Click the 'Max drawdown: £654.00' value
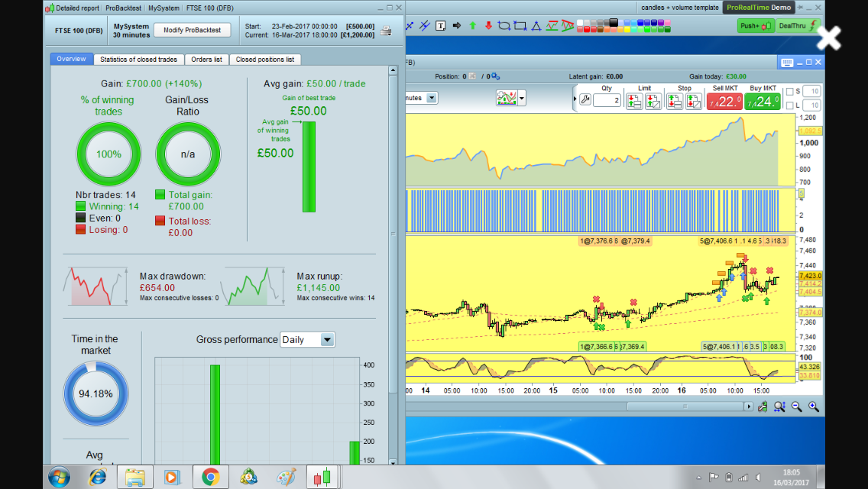868x489 pixels. [157, 288]
